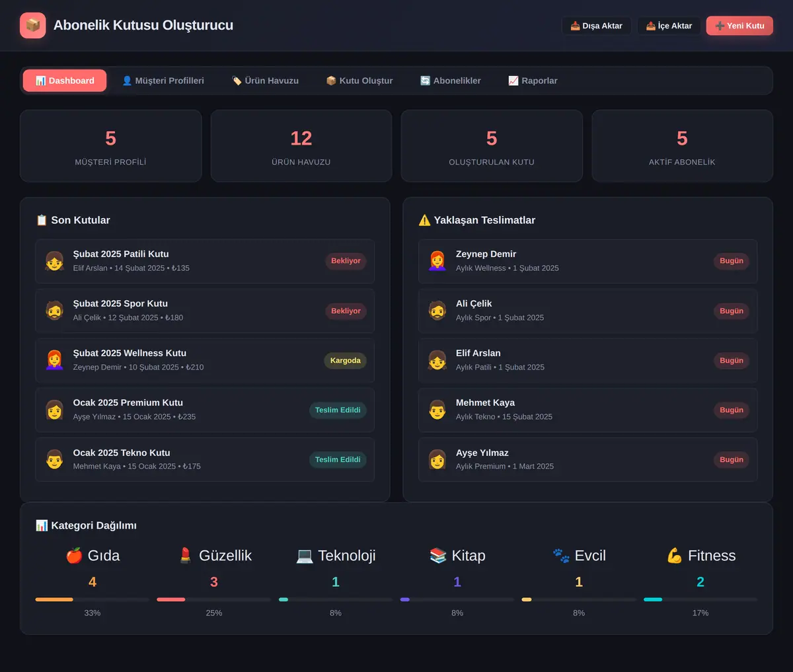
Task: Click the Bugün badge for Mehmet Kaya
Action: (x=732, y=410)
